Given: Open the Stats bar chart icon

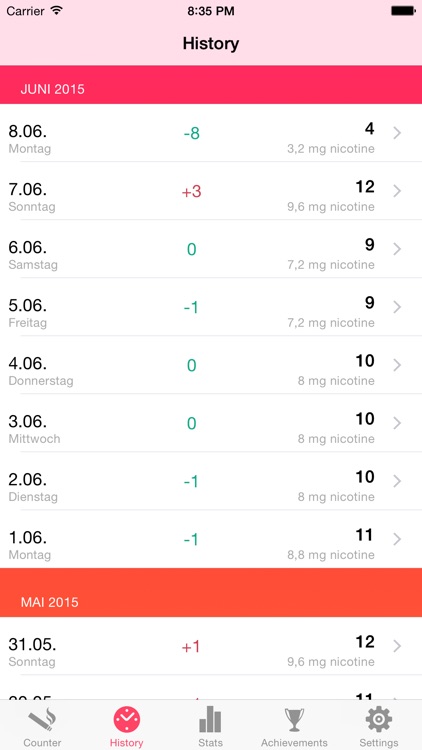Looking at the screenshot, I should 210,719.
